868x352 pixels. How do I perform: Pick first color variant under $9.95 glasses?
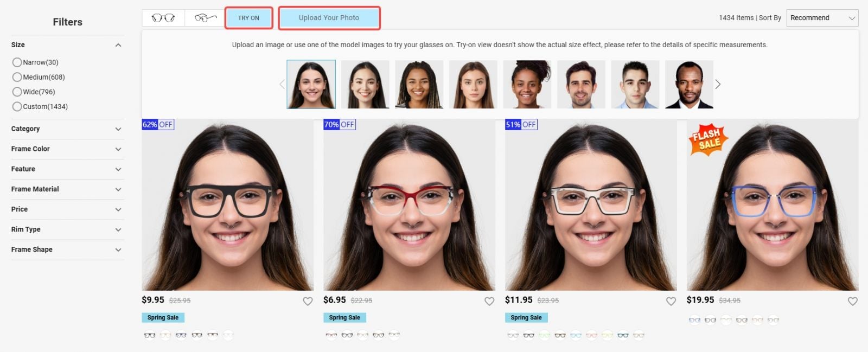(150, 335)
